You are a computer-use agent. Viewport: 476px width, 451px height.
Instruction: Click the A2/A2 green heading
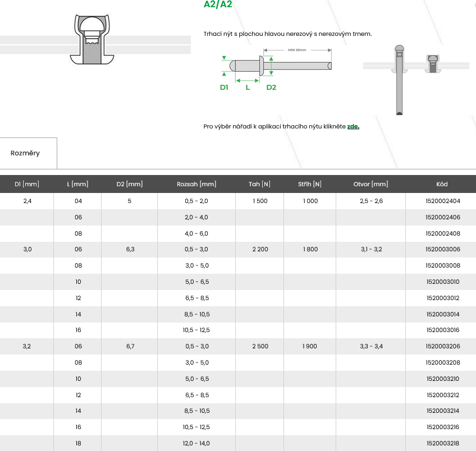point(218,4)
